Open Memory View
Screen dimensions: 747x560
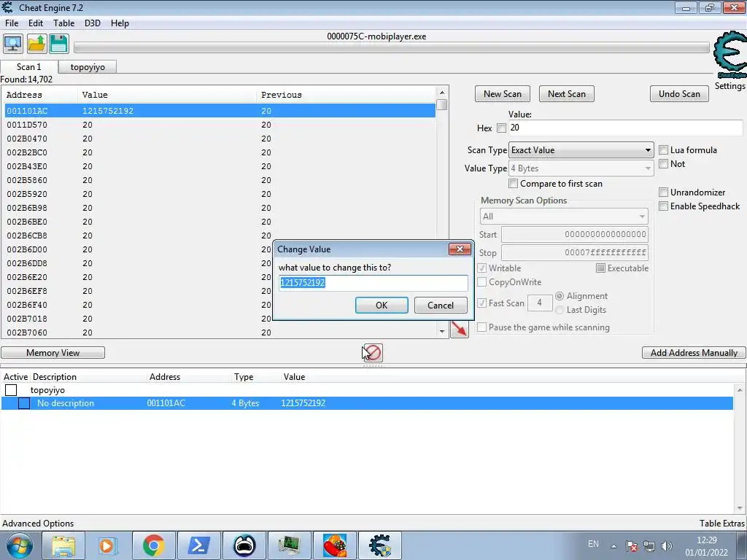[53, 353]
